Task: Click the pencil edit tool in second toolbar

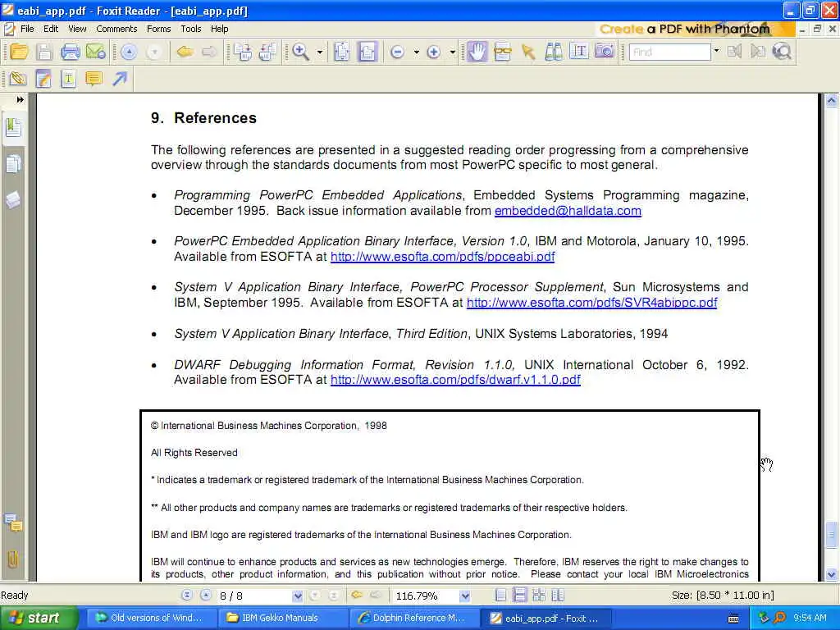Action: 43,80
